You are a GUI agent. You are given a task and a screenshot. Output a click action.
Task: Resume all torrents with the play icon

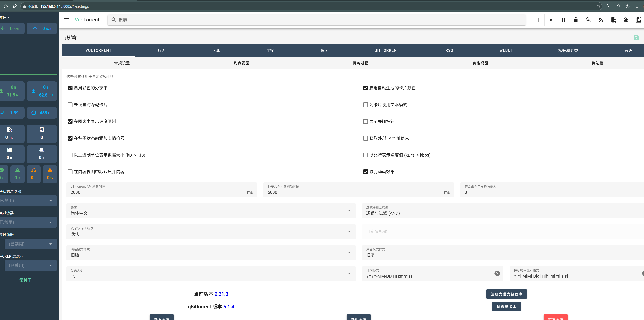pyautogui.click(x=551, y=20)
